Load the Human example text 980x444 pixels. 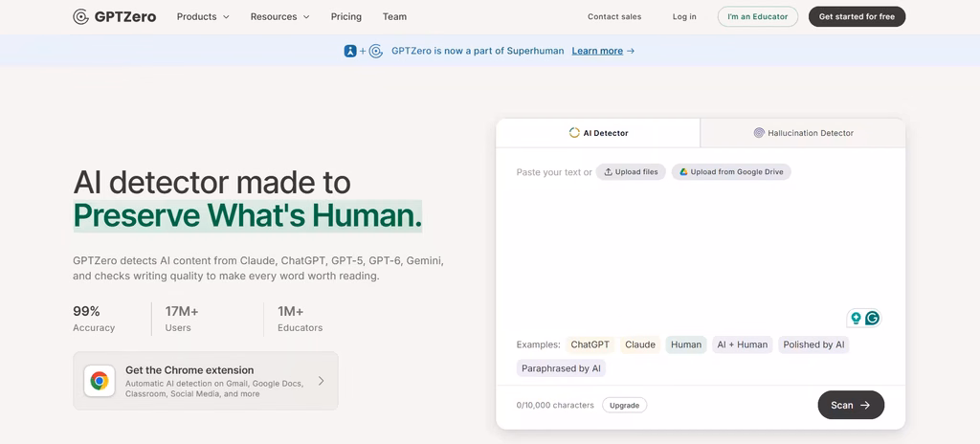[x=686, y=344]
